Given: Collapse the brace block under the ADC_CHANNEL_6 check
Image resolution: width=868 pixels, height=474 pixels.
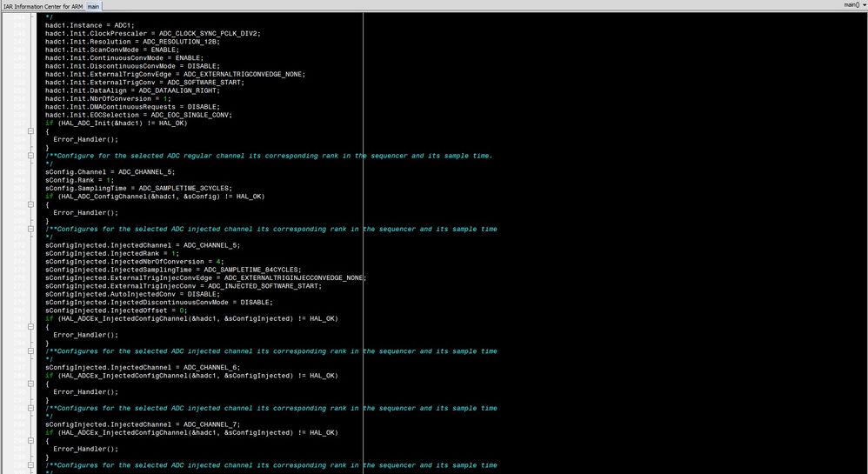Looking at the screenshot, I should 31,384.
